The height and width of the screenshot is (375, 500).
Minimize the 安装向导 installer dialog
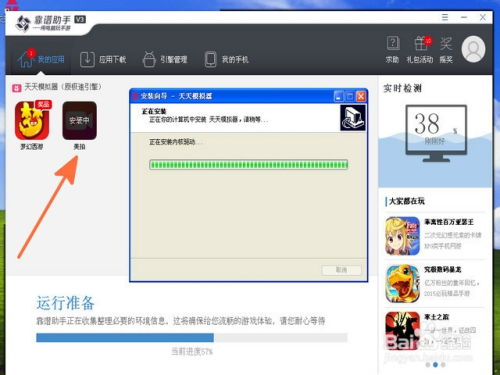338,96
